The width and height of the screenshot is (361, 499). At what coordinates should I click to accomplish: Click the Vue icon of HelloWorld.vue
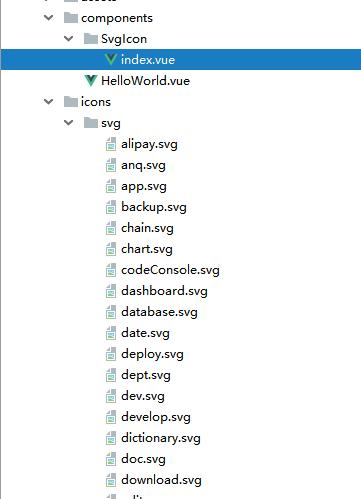[91, 80]
